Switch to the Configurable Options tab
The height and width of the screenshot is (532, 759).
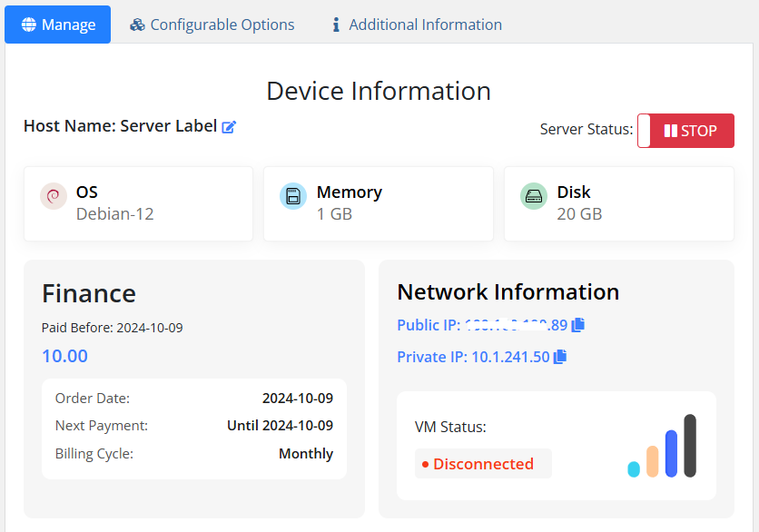click(222, 25)
